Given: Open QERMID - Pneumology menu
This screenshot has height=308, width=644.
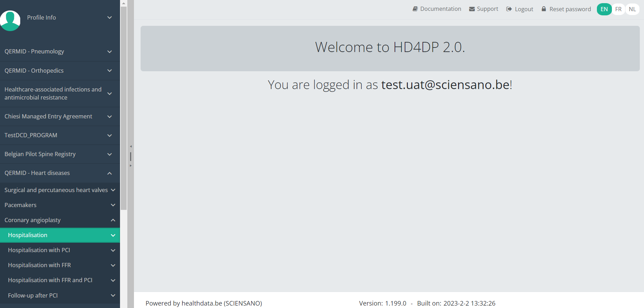Looking at the screenshot, I should coord(34,51).
